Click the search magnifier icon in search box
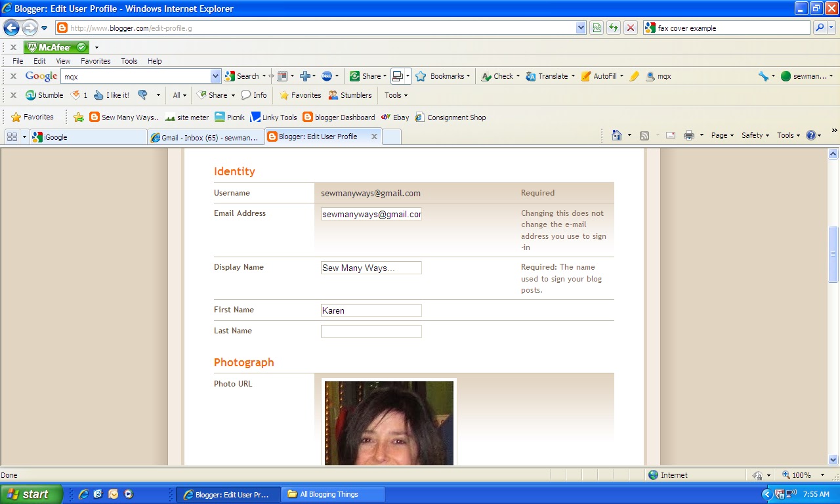The image size is (840, 504). (820, 28)
